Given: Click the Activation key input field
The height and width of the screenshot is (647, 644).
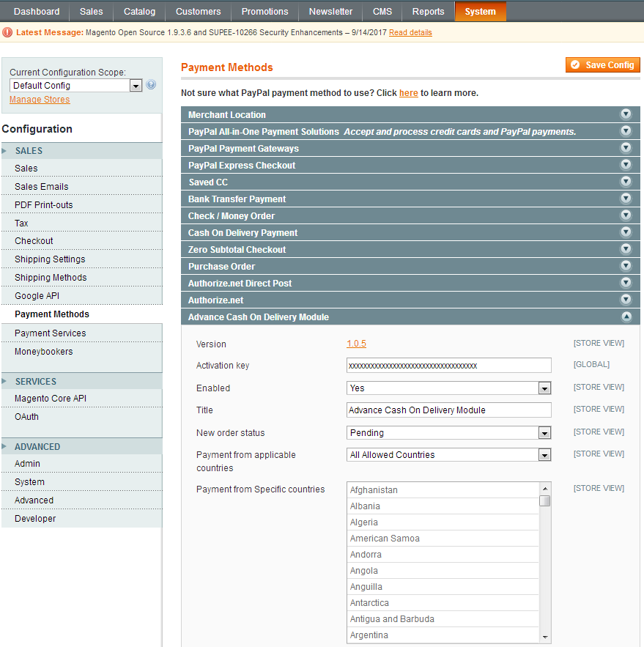Looking at the screenshot, I should pos(448,366).
